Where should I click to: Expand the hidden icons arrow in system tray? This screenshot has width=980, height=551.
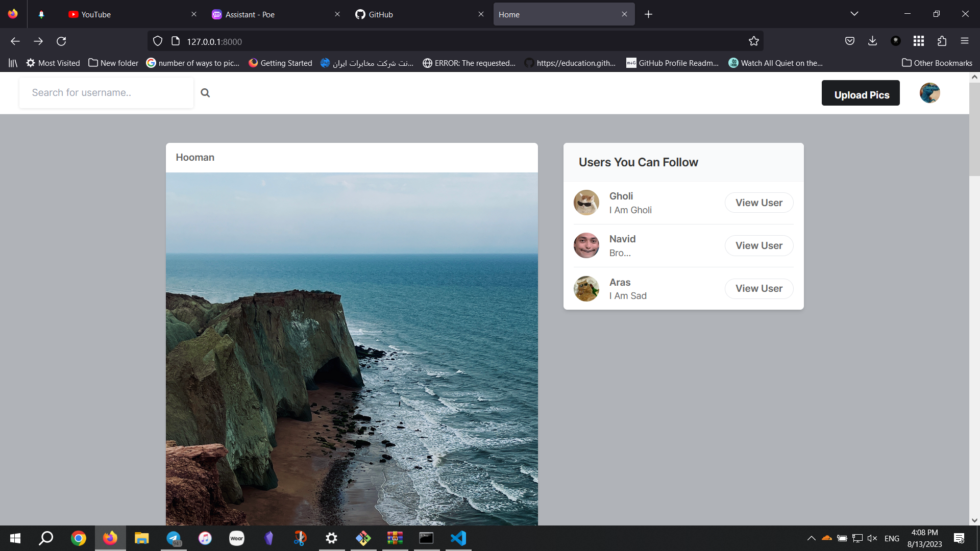click(812, 538)
